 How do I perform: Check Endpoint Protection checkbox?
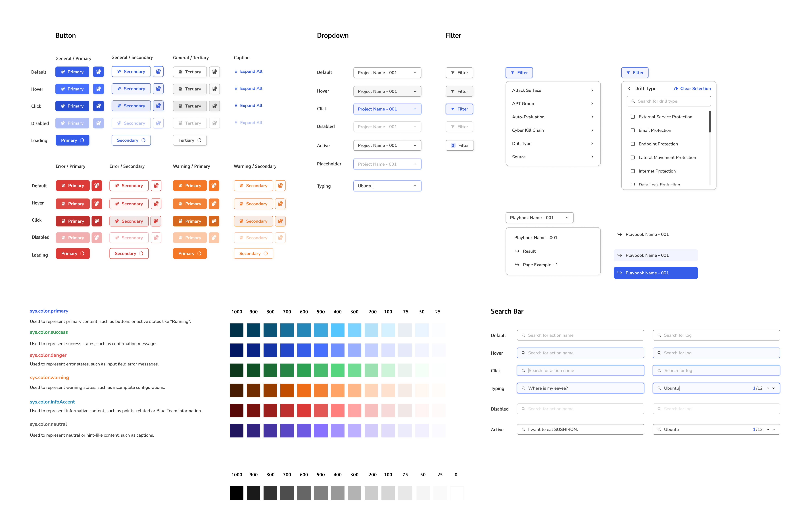[x=633, y=144]
